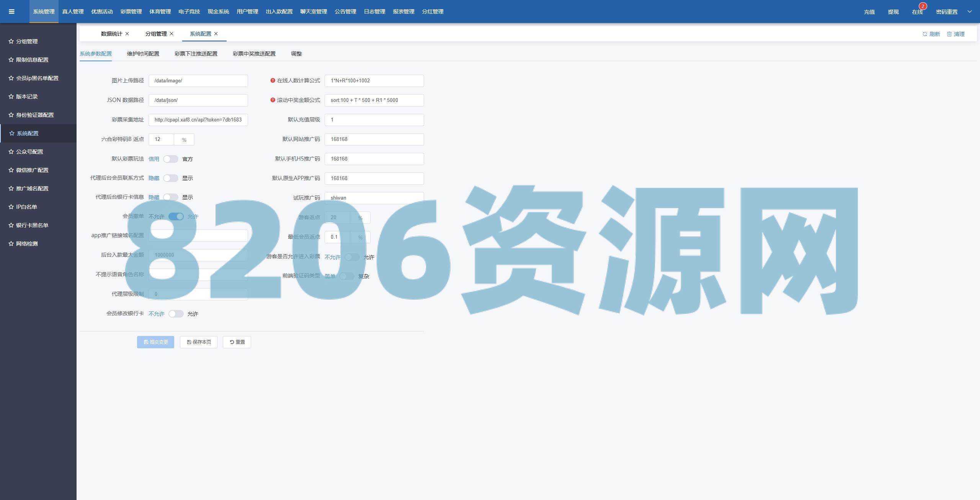Open the 真人管理 top menu

point(73,11)
